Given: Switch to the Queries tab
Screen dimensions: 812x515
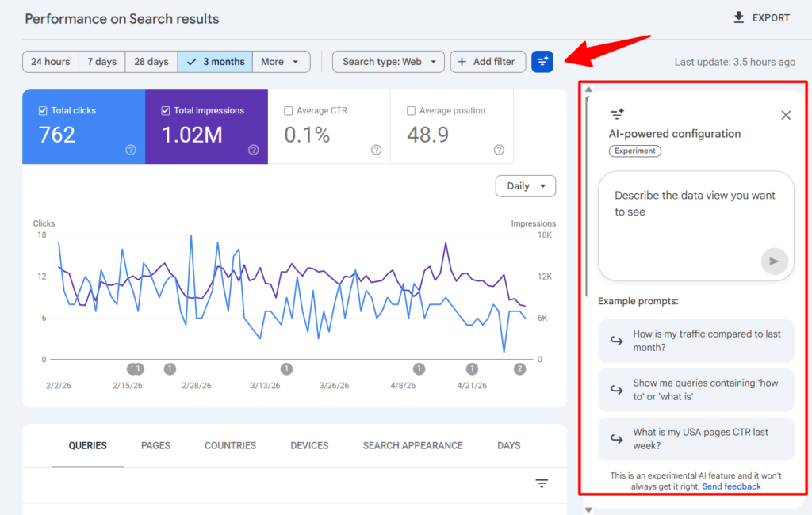Looking at the screenshot, I should (87, 445).
